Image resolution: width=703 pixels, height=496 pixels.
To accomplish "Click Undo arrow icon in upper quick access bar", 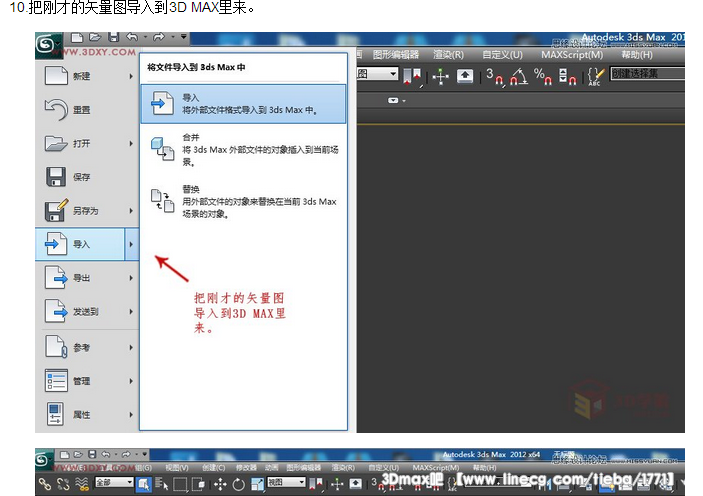I will click(132, 37).
